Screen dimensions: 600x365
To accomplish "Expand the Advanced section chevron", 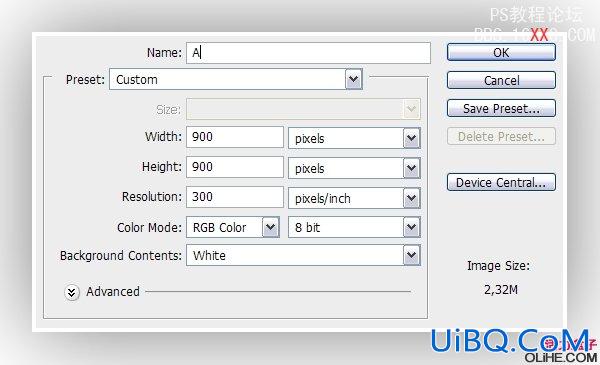I will [72, 293].
